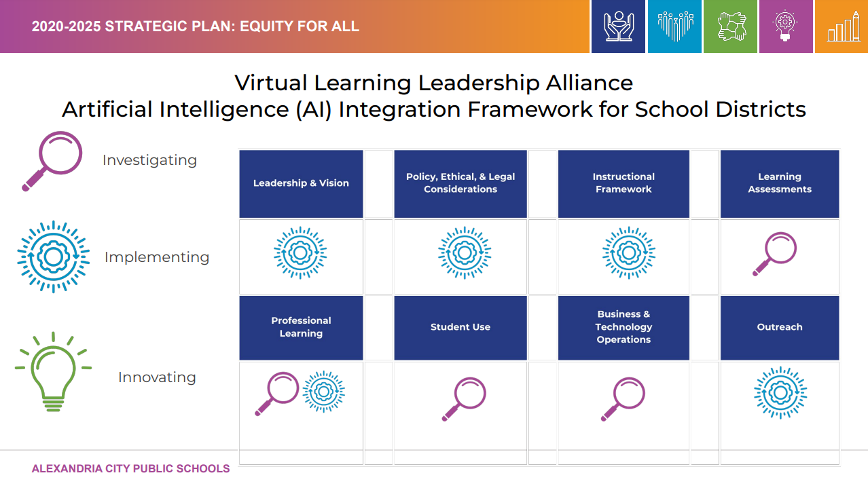Click the magnifying glass under Learning Assessments

click(x=775, y=254)
